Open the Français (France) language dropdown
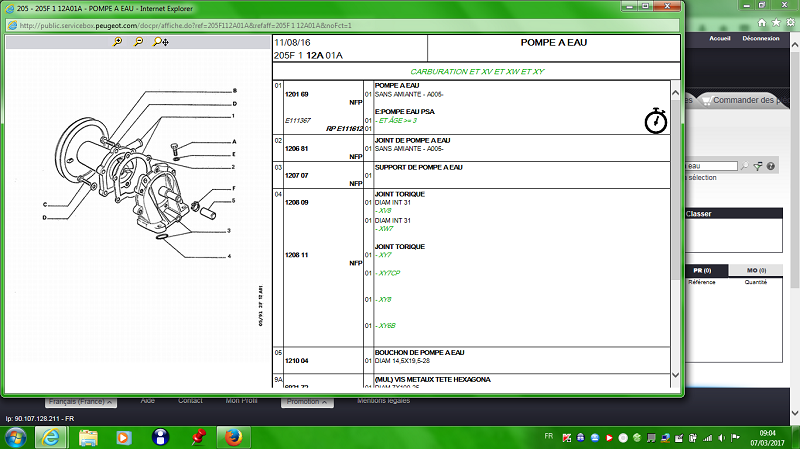 pos(81,402)
